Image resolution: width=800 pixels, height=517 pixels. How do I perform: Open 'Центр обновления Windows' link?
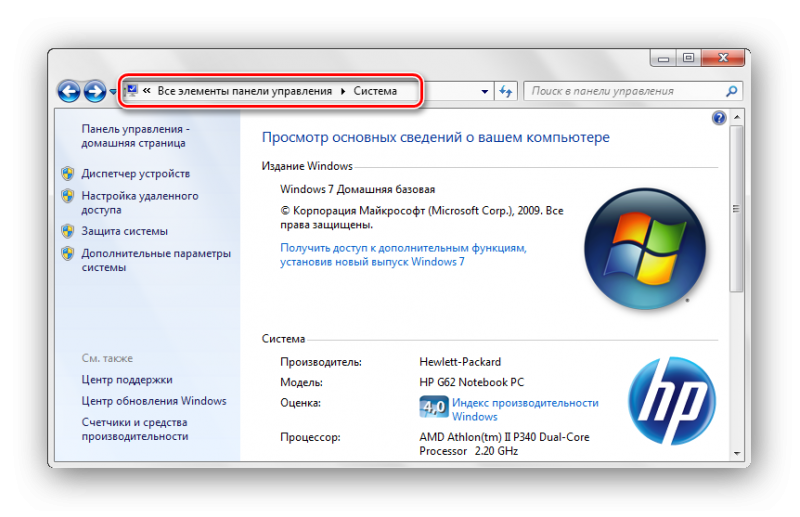point(154,401)
